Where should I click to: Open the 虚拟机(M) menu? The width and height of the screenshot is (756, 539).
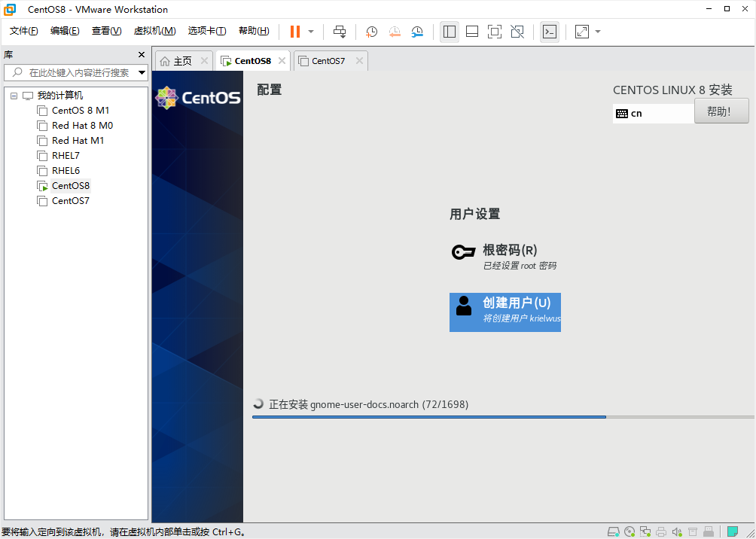pyautogui.click(x=154, y=31)
